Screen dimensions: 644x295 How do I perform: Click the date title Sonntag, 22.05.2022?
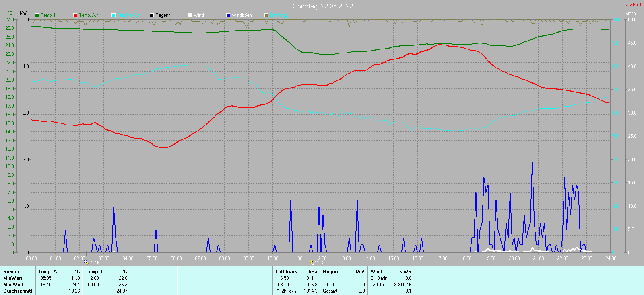point(323,6)
